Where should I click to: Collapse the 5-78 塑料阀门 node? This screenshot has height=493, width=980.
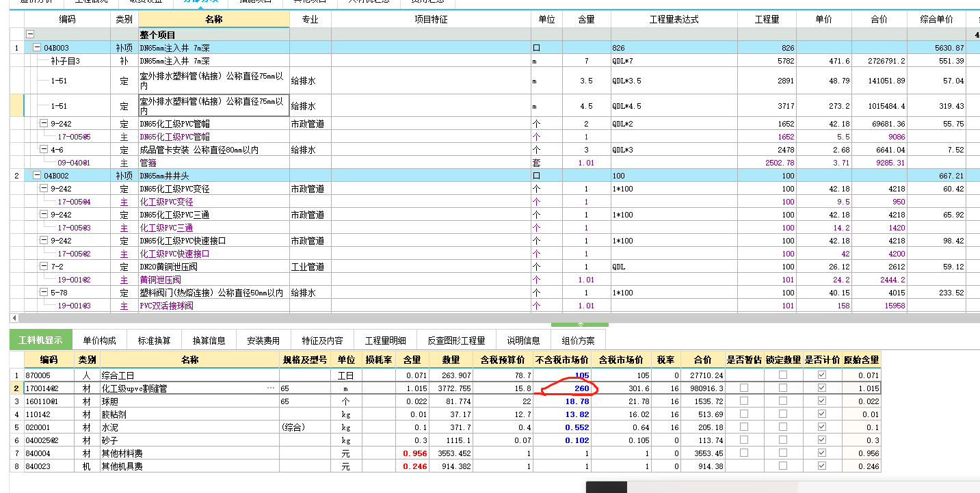pyautogui.click(x=44, y=293)
